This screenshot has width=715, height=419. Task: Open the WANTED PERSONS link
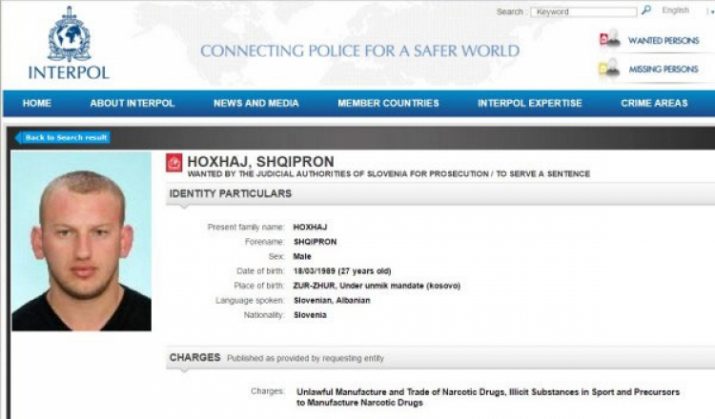tap(663, 41)
